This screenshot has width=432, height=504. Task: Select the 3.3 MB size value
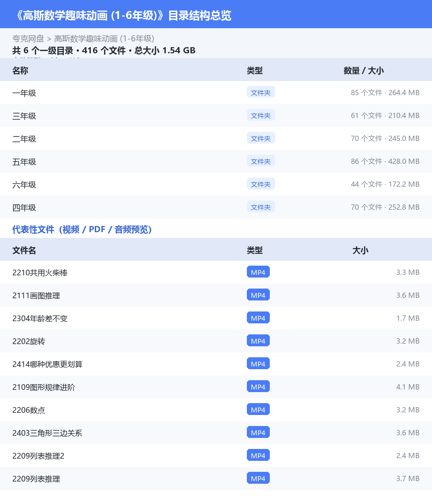click(408, 272)
